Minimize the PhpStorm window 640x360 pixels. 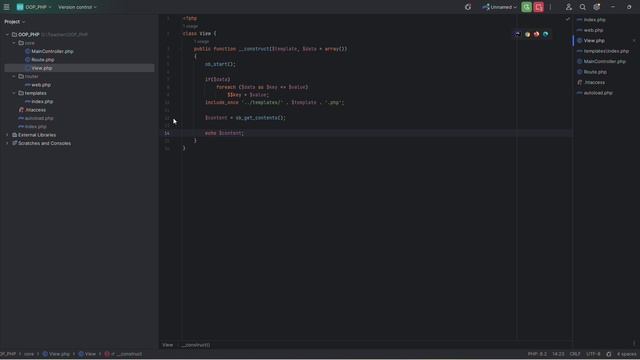[x=613, y=7]
